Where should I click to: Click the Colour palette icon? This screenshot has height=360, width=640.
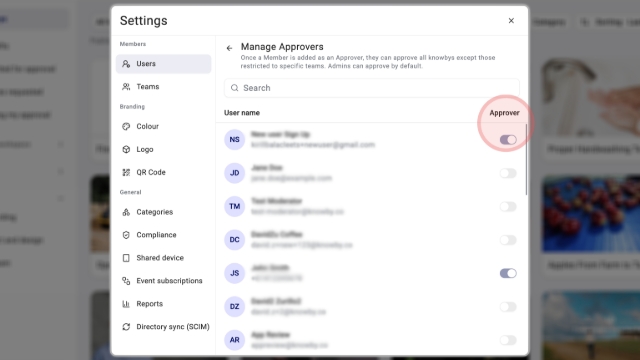(x=126, y=126)
